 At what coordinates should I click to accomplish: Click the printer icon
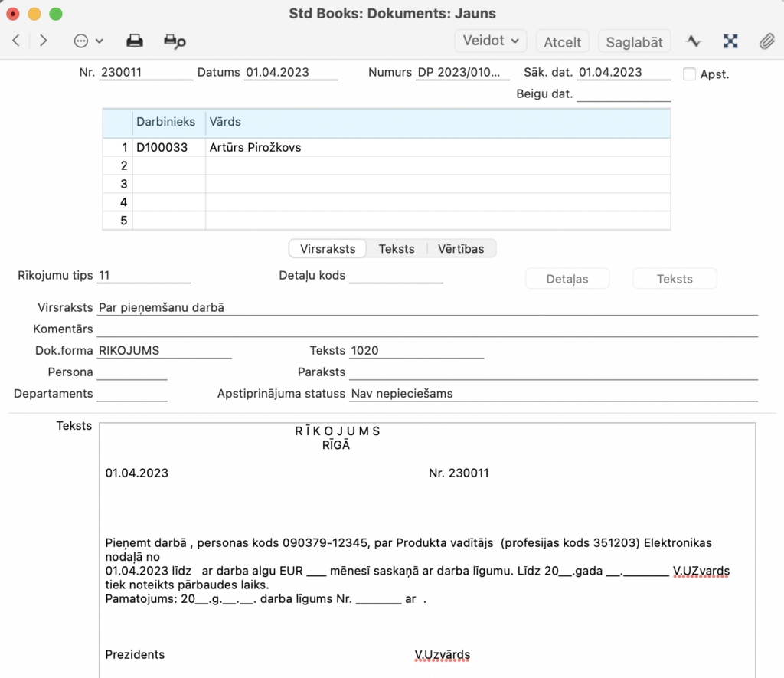(x=135, y=41)
